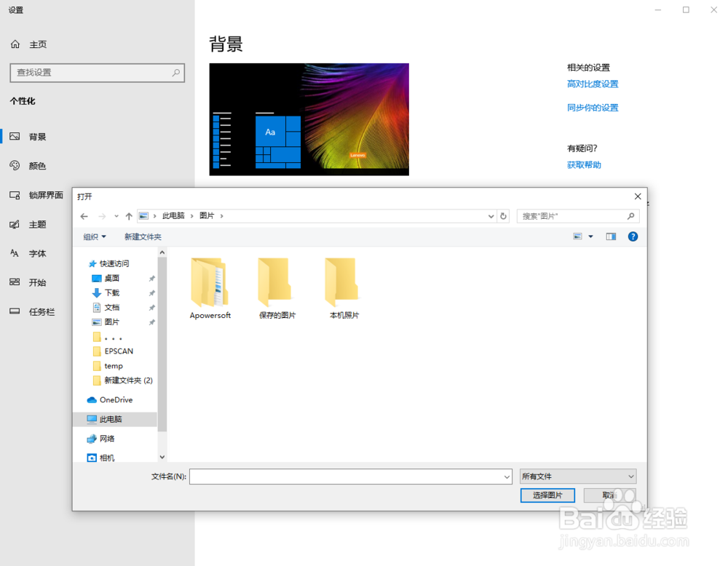Go back with the dialog's back arrow

pos(84,216)
